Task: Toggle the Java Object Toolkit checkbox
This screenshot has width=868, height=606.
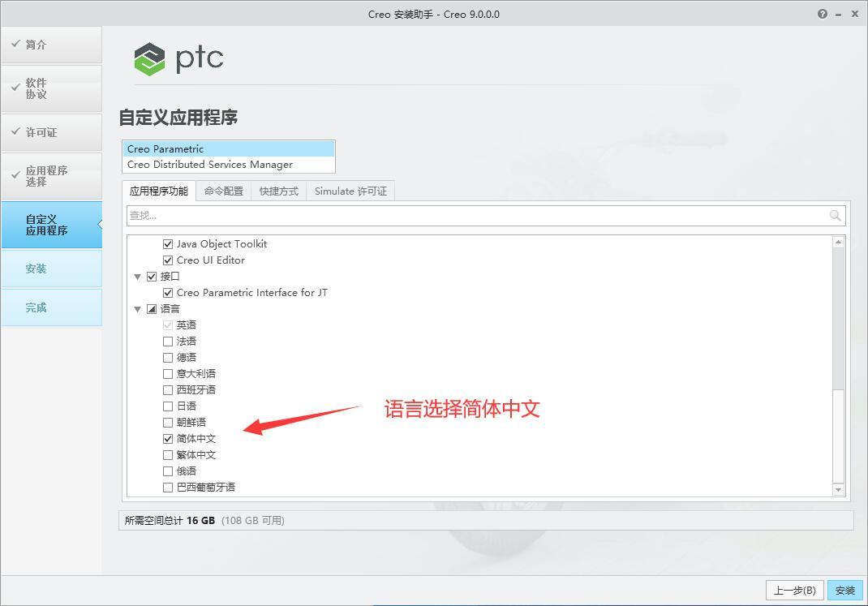Action: (168, 244)
